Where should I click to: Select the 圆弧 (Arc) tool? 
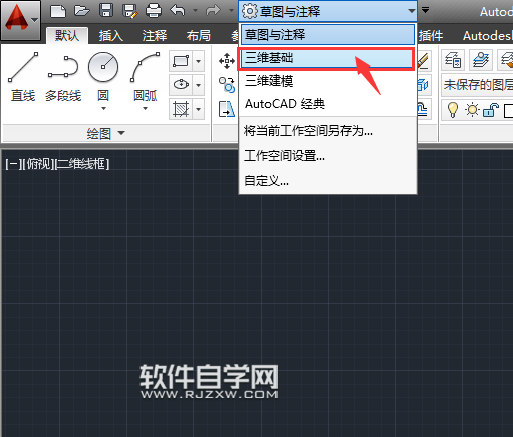coord(145,77)
